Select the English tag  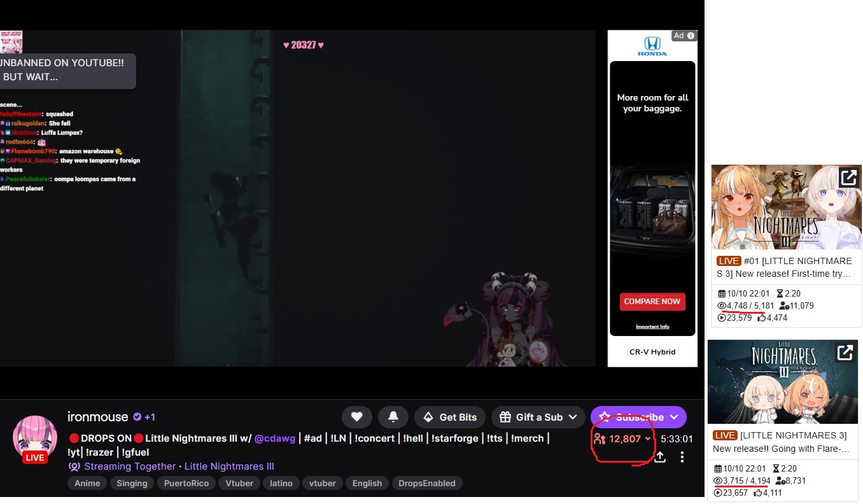tap(367, 483)
